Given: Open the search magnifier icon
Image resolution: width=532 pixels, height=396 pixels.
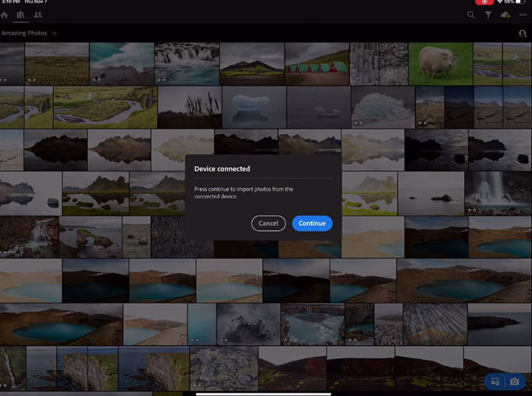Looking at the screenshot, I should point(471,15).
